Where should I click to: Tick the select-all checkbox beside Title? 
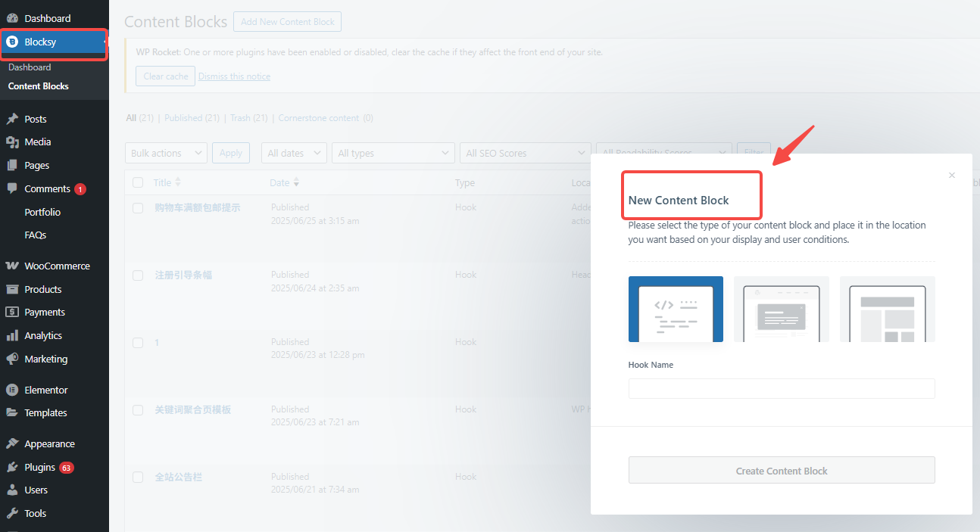(x=138, y=182)
